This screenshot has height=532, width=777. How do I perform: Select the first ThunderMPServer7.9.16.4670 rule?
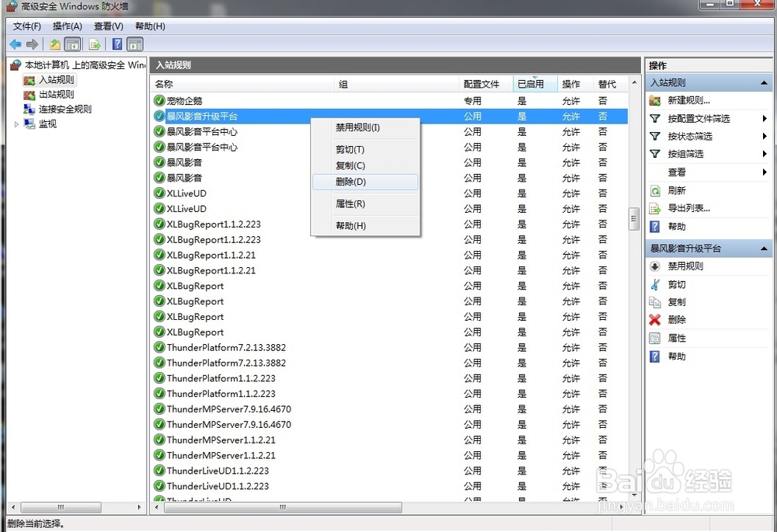coord(389,409)
